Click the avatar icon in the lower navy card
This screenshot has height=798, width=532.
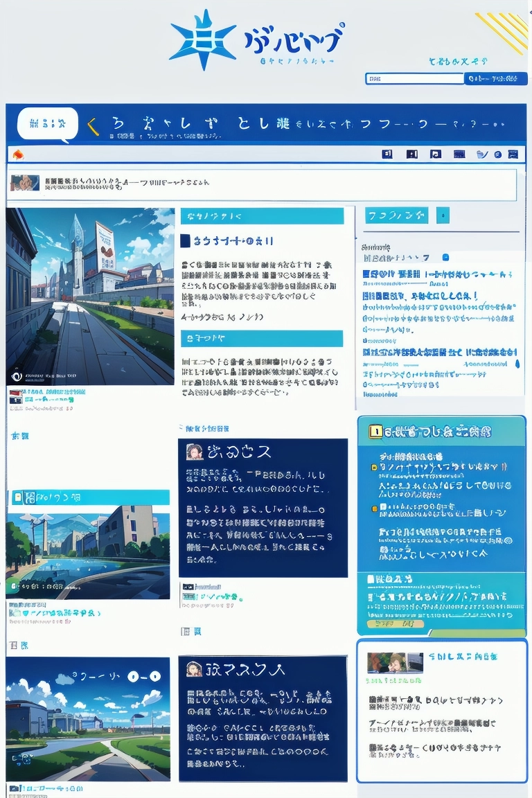point(194,668)
